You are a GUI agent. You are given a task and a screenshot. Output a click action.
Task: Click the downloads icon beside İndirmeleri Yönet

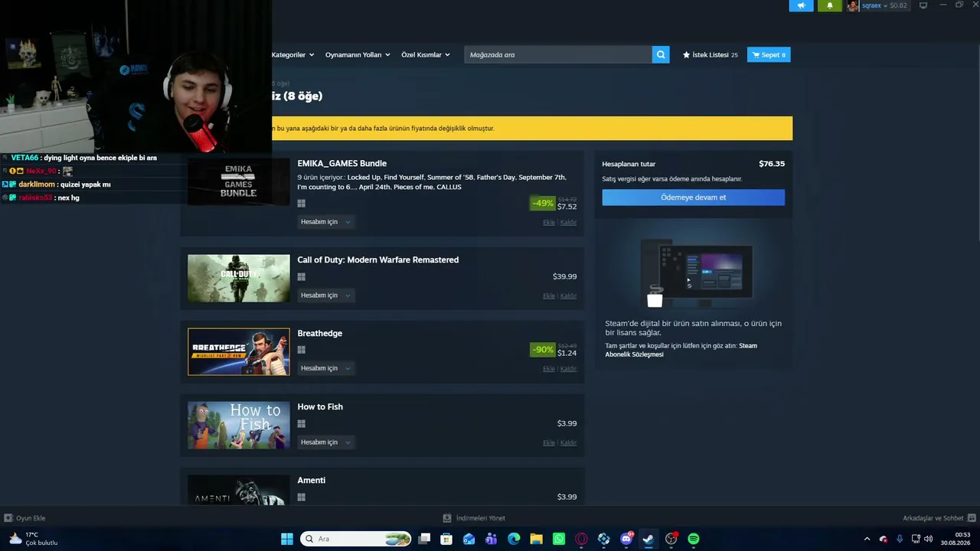click(447, 518)
